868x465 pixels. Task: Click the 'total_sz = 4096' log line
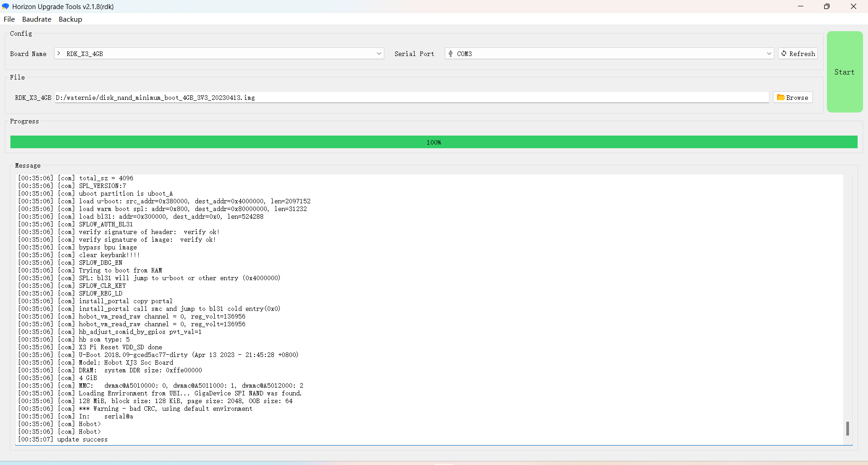click(x=75, y=178)
